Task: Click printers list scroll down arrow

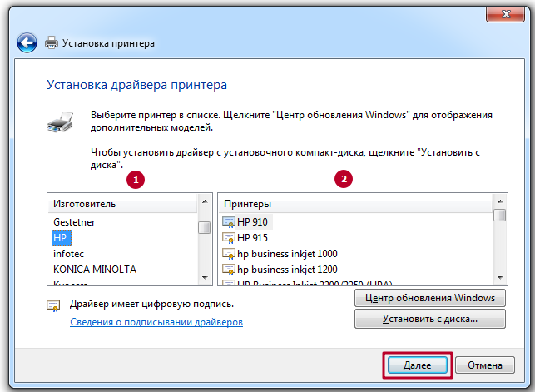Action: click(x=500, y=278)
